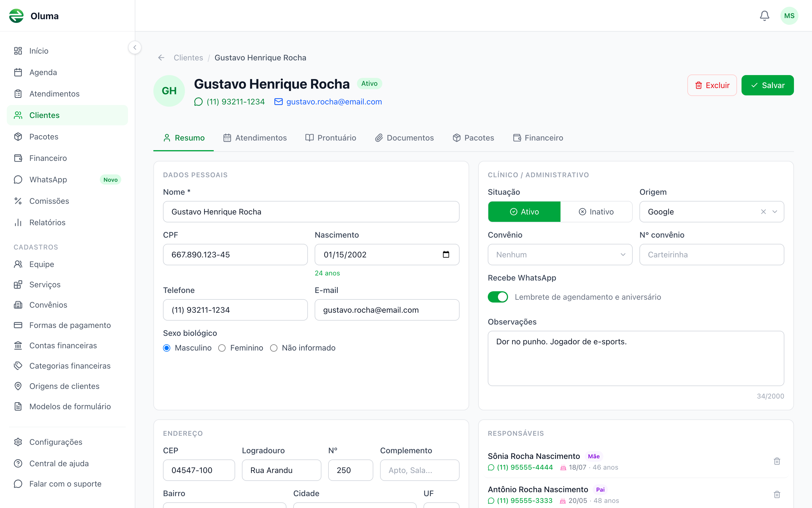Clear the Origem Google selection
812x508 pixels.
point(763,212)
